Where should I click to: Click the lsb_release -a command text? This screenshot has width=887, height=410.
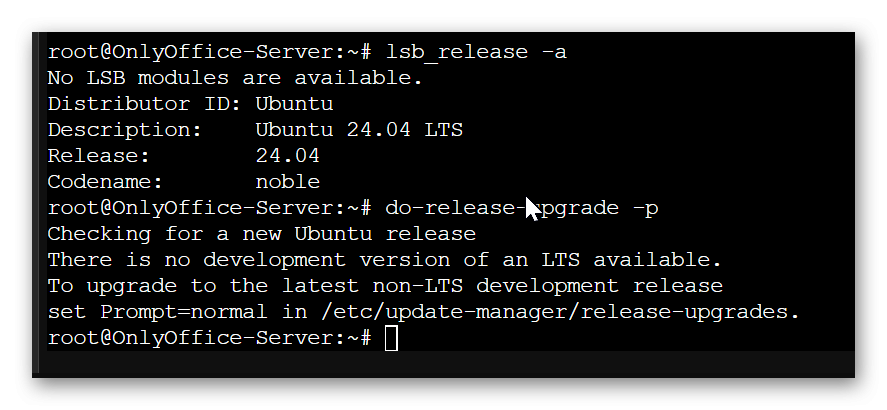click(x=476, y=52)
